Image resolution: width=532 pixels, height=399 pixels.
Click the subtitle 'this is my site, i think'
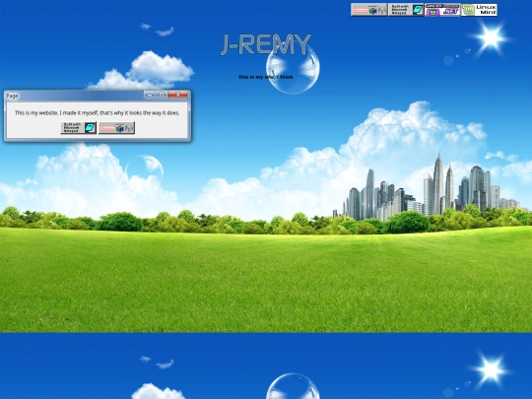tap(266, 77)
